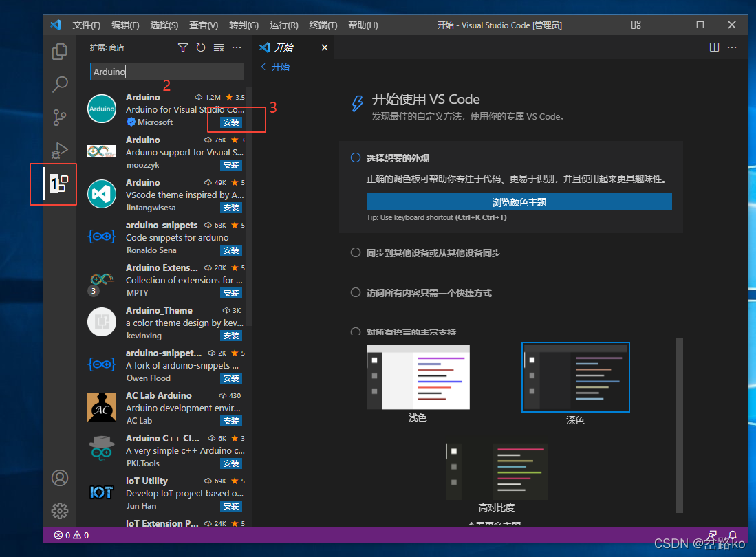The image size is (756, 557).
Task: Open editor more actions ellipsis
Action: click(x=732, y=47)
